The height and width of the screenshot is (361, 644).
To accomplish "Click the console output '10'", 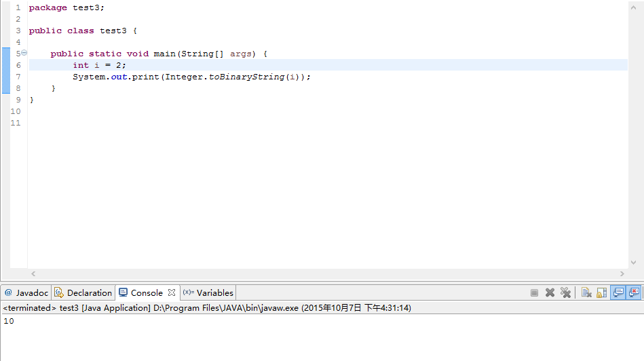I will [x=9, y=321].
